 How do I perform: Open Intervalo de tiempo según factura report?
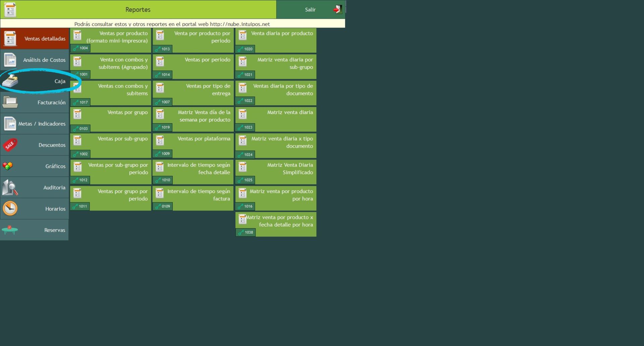193,198
